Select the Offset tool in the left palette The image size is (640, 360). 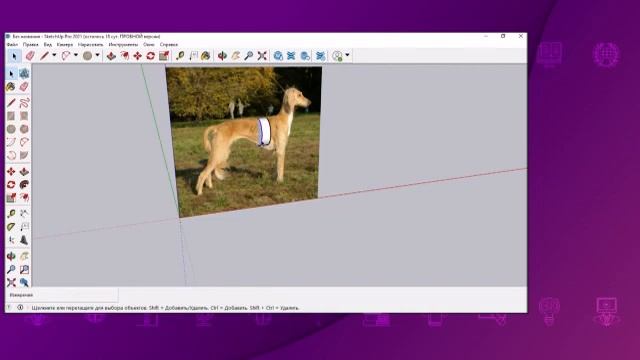pyautogui.click(x=24, y=198)
